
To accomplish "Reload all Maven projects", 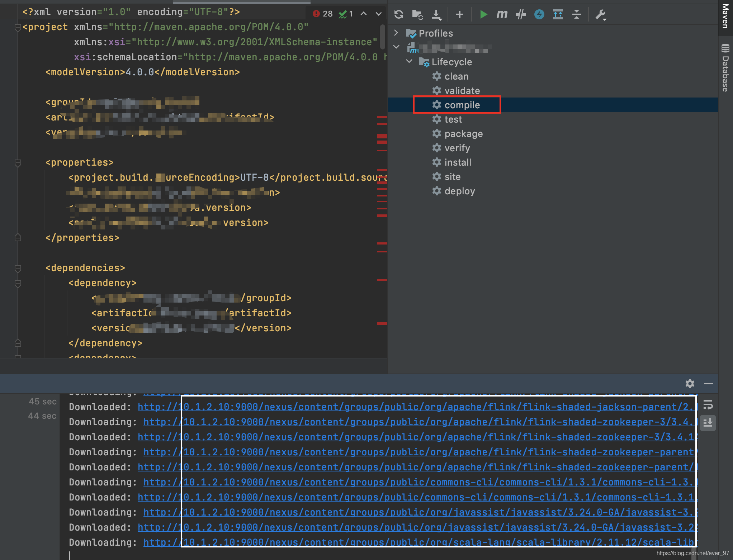I will pos(398,14).
